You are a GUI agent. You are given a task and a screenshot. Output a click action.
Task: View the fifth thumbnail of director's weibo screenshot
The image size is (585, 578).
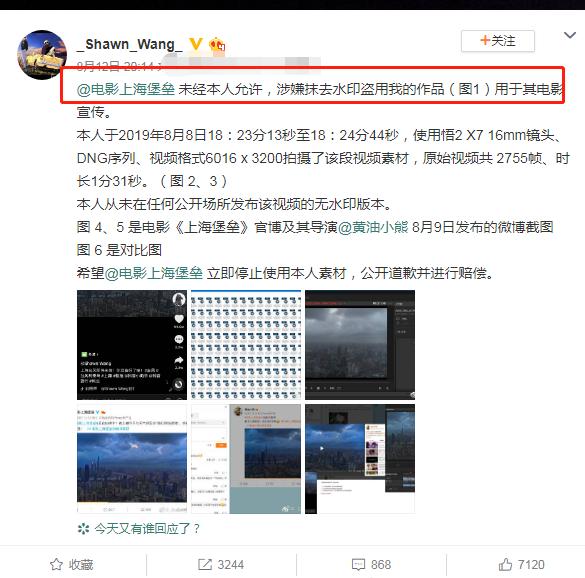[246, 459]
